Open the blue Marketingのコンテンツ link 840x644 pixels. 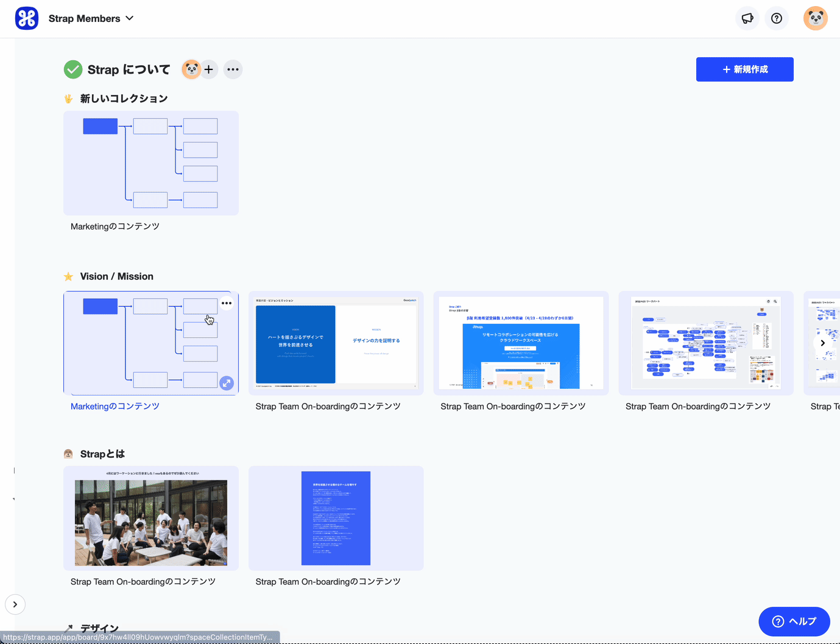coord(115,407)
